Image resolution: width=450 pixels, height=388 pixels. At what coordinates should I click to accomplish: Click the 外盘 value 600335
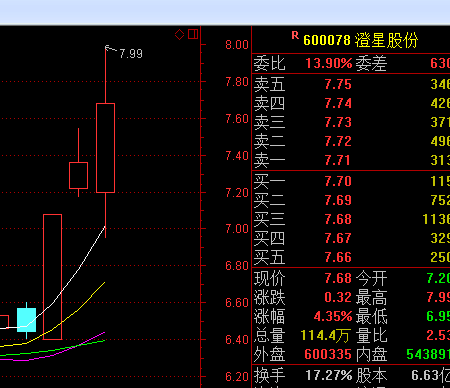tap(328, 354)
